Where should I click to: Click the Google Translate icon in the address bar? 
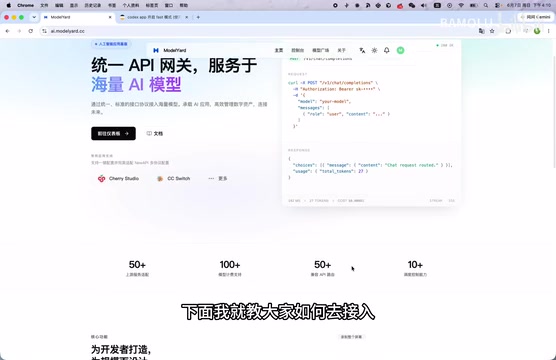click(x=482, y=31)
